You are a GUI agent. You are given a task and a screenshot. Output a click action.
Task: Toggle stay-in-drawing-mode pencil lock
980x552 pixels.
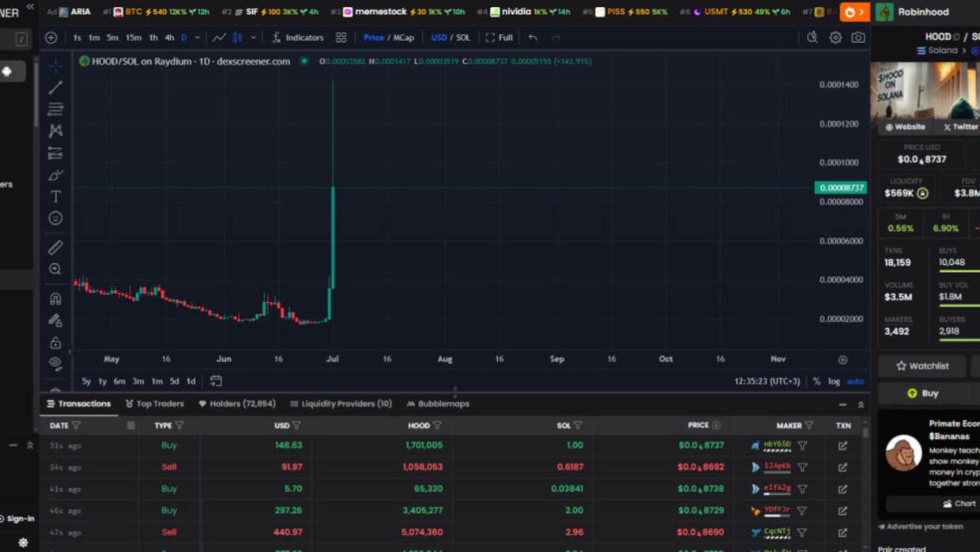coord(55,320)
